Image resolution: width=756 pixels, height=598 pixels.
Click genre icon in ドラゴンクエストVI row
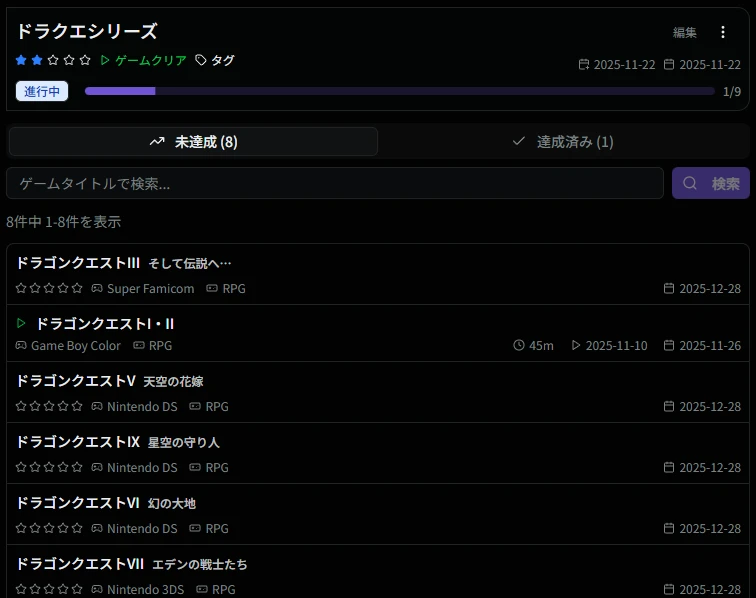tap(195, 529)
